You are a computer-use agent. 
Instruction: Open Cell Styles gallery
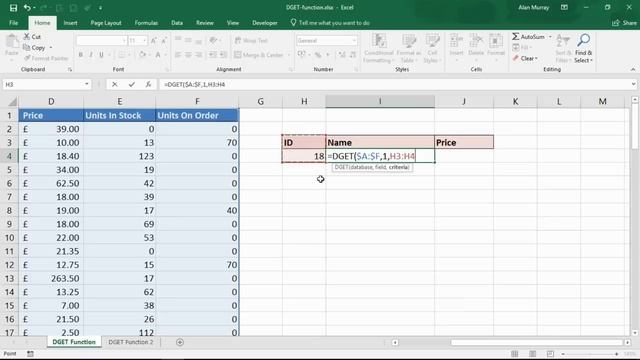pyautogui.click(x=431, y=48)
